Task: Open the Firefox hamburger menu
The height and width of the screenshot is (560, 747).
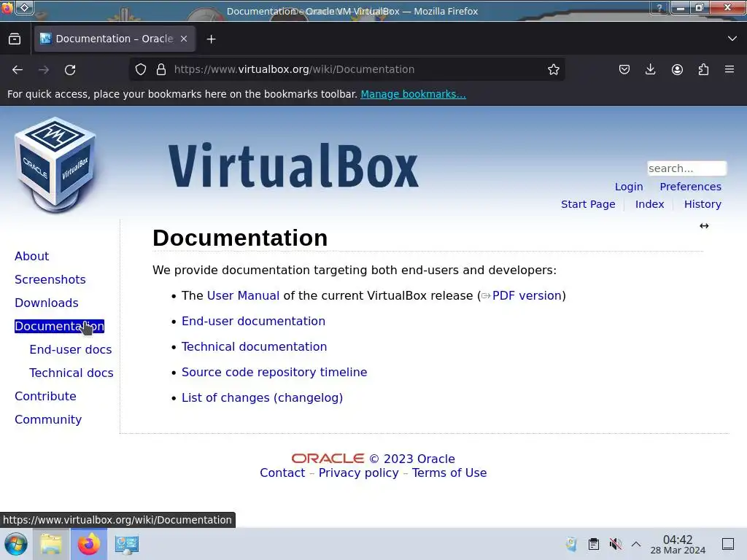Action: pos(729,69)
